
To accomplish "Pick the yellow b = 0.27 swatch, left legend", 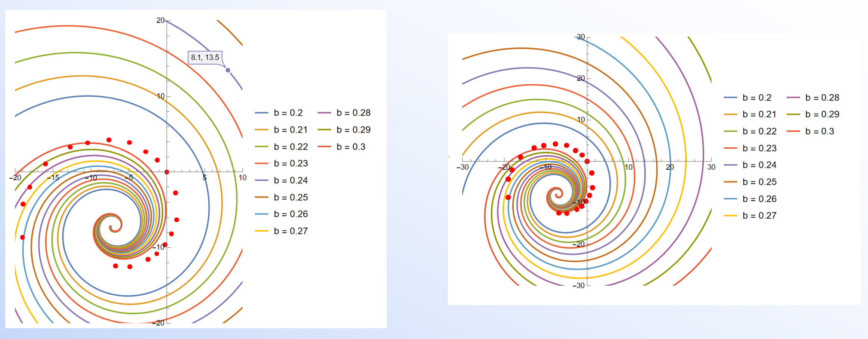I will coord(261,231).
